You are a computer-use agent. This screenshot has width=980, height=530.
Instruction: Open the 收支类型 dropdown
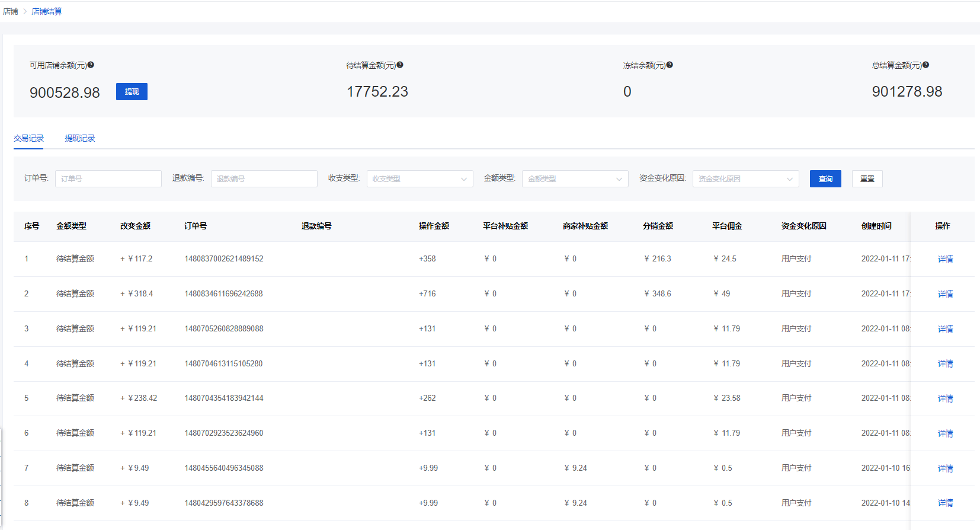click(420, 178)
